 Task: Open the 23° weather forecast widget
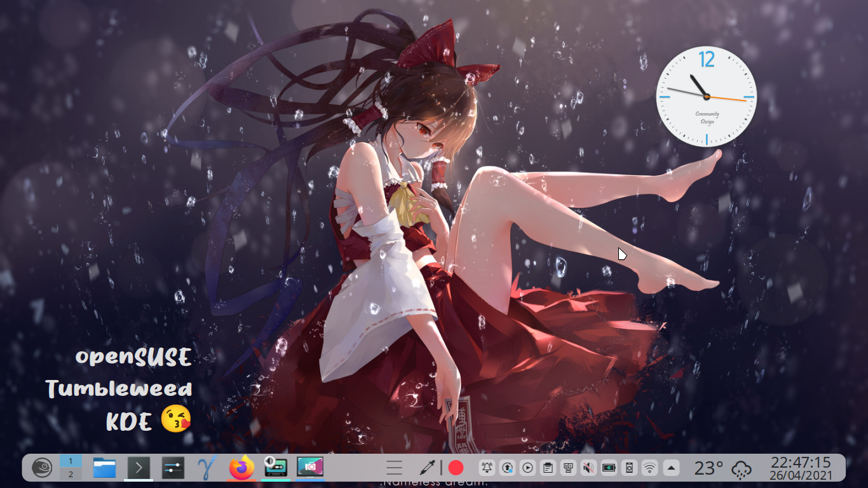coord(723,468)
